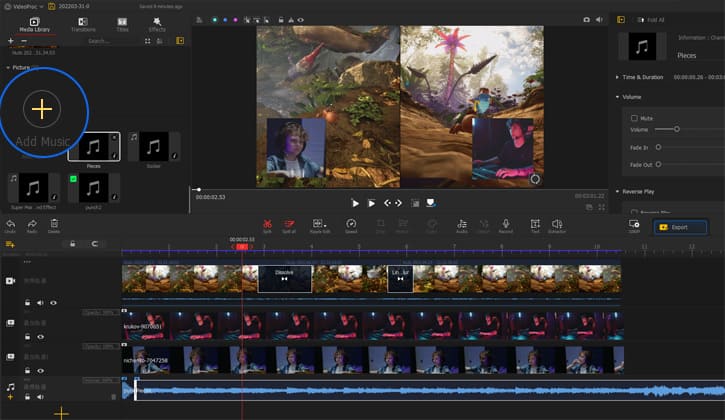Expand the Time & Duration section
Viewport: 725px width, 420px height.
pyautogui.click(x=618, y=76)
